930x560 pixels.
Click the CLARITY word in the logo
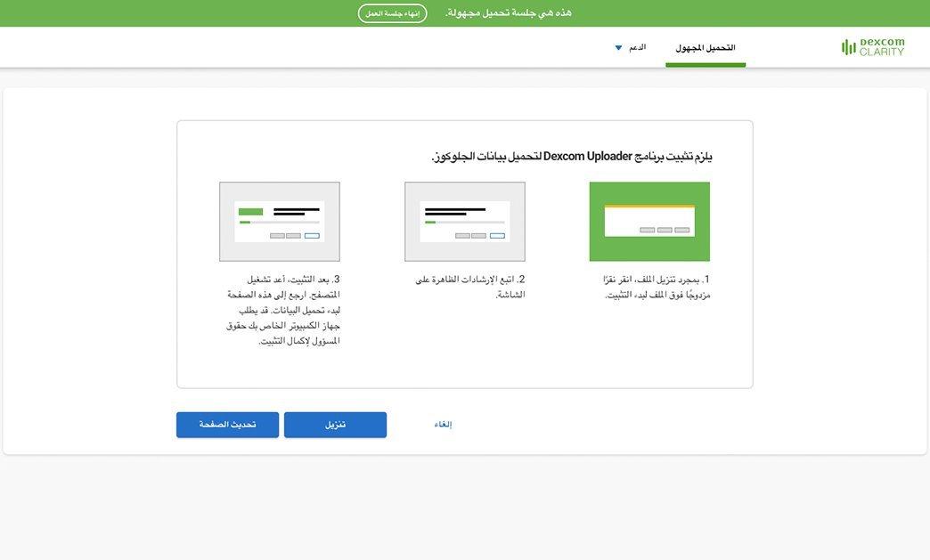tap(881, 53)
